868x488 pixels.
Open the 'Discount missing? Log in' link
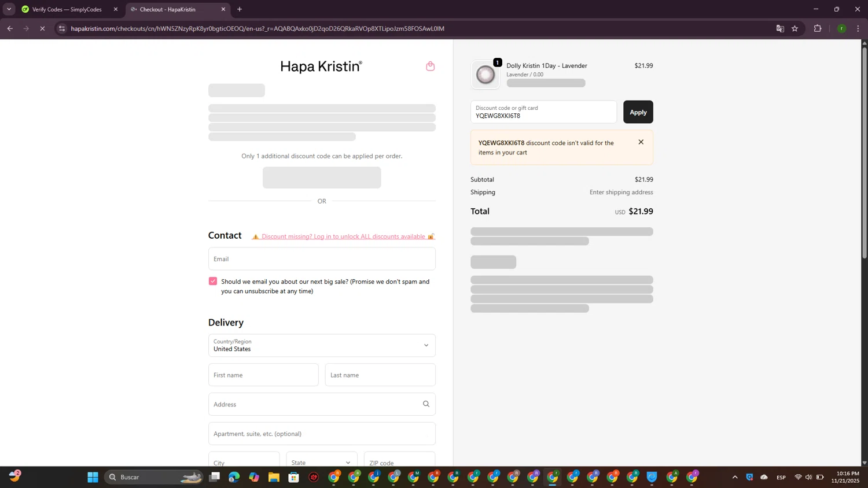(343, 236)
